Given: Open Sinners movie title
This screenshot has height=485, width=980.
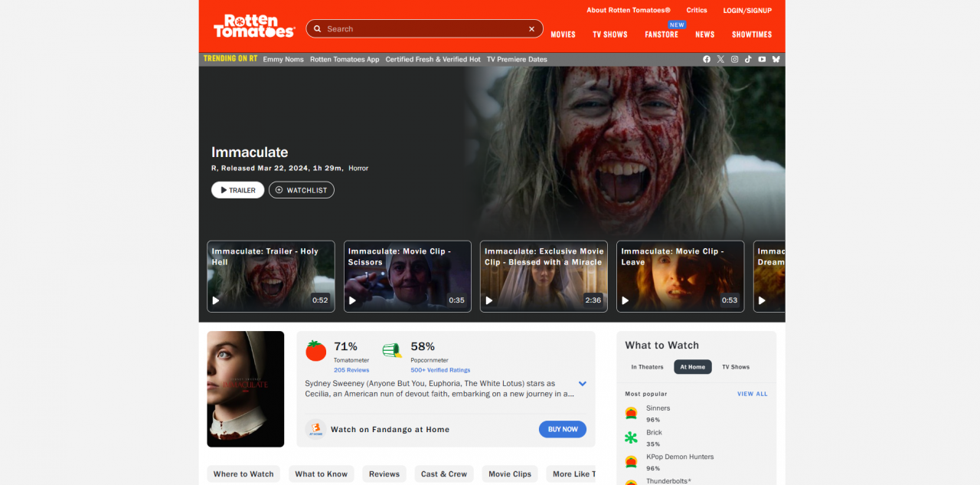Looking at the screenshot, I should 658,408.
